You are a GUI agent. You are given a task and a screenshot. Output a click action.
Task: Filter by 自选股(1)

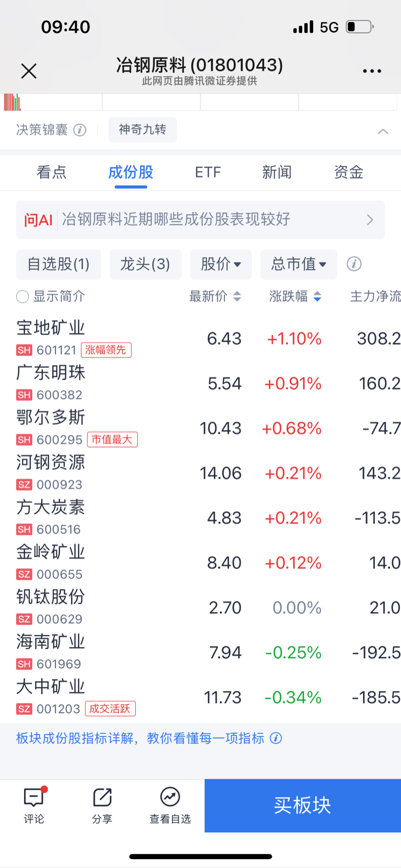[58, 264]
